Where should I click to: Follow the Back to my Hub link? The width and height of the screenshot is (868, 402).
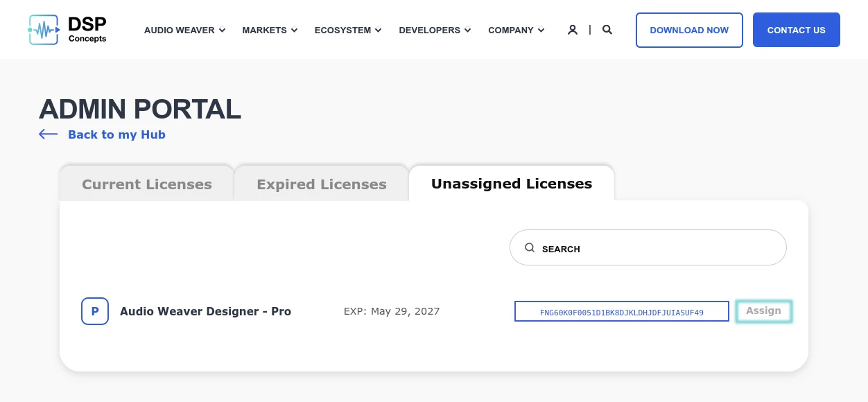coord(116,134)
